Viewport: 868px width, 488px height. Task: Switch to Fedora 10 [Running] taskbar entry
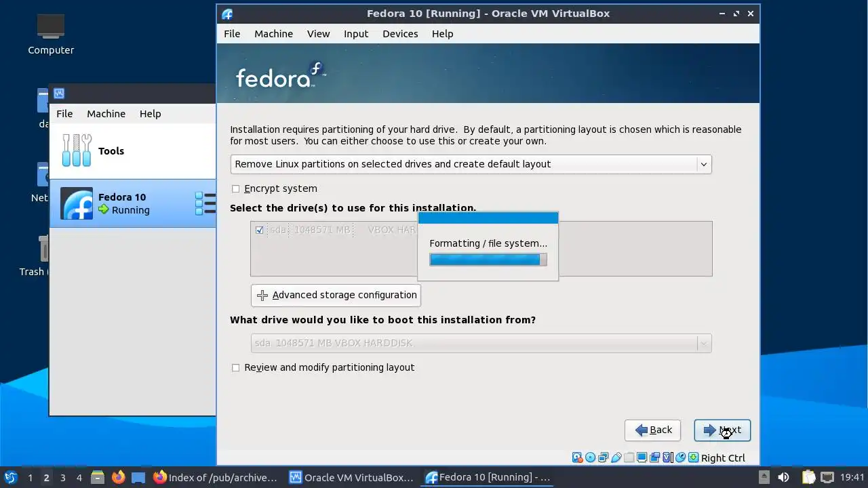488,477
